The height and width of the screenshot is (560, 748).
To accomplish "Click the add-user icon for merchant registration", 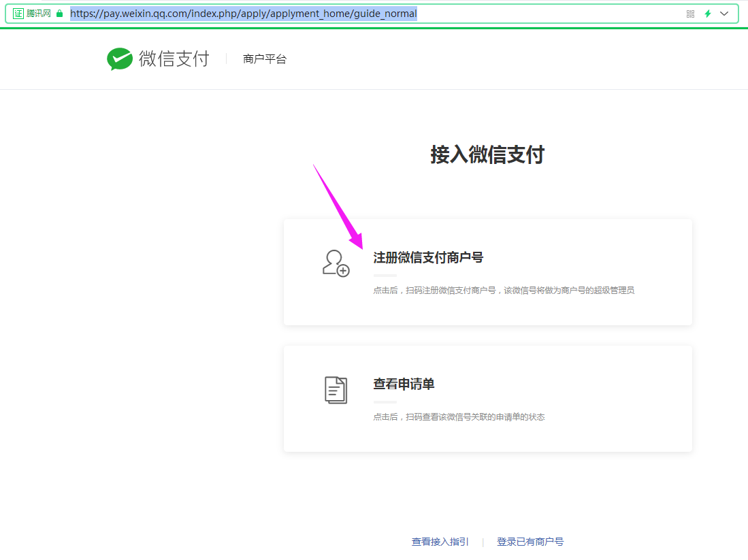I will (x=336, y=263).
